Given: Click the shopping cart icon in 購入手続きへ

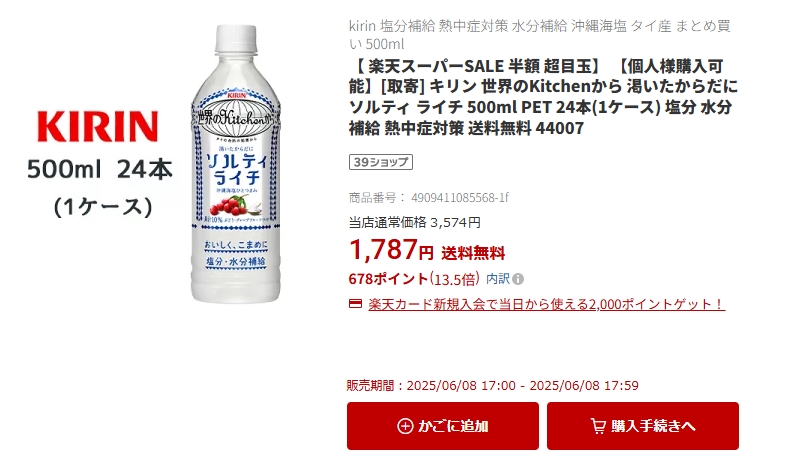Looking at the screenshot, I should point(598,426).
